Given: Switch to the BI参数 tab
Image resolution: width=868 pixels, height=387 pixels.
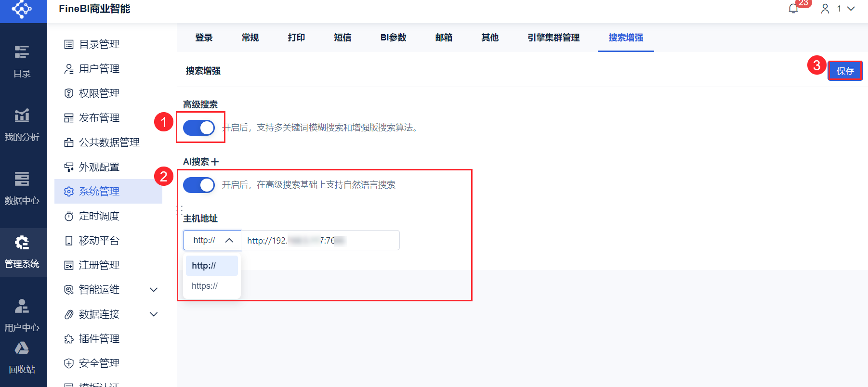Looking at the screenshot, I should pos(393,38).
